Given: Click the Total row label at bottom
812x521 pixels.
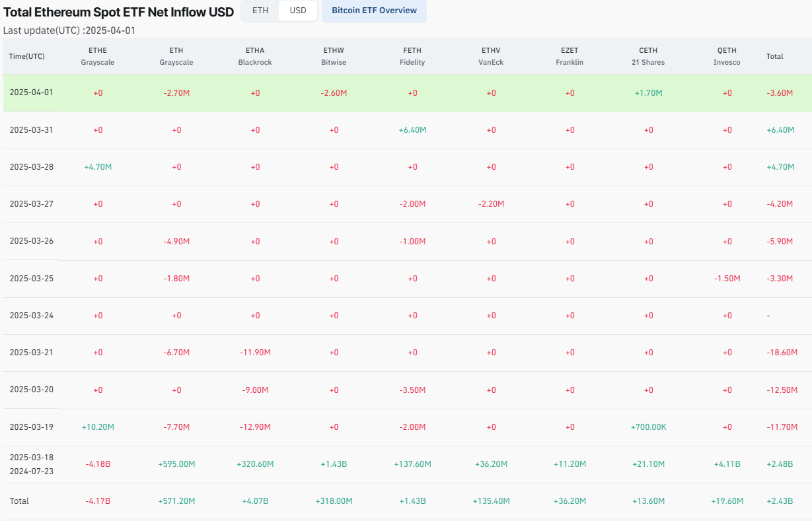Looking at the screenshot, I should (x=19, y=501).
